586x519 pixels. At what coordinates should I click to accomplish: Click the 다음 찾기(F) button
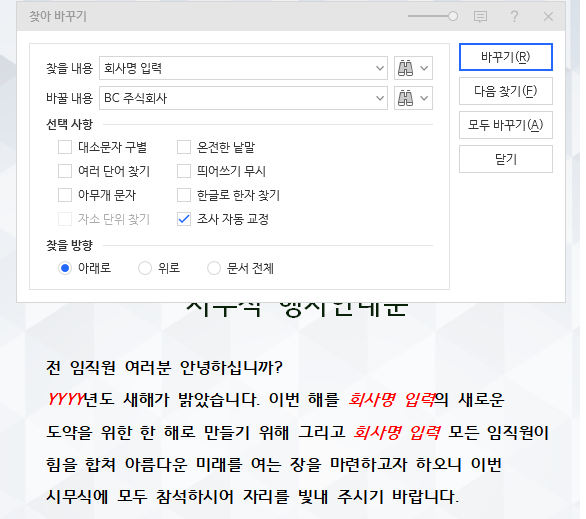coord(506,91)
